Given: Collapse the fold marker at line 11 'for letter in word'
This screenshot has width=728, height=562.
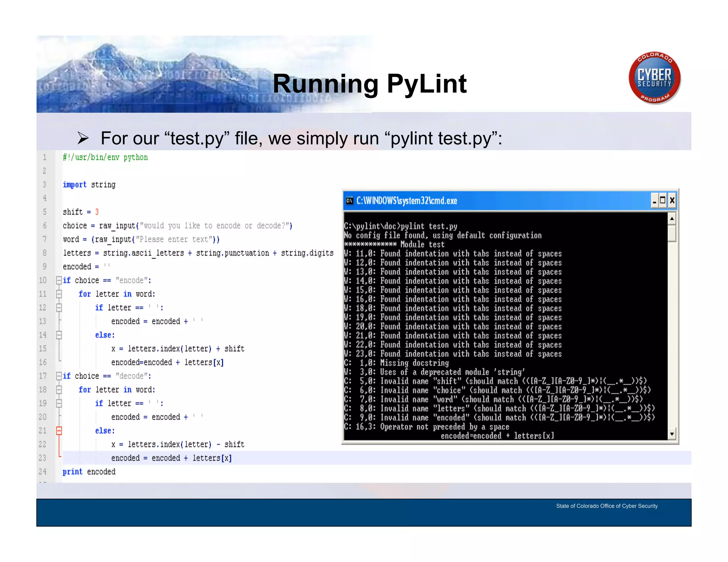Looking at the screenshot, I should click(59, 294).
